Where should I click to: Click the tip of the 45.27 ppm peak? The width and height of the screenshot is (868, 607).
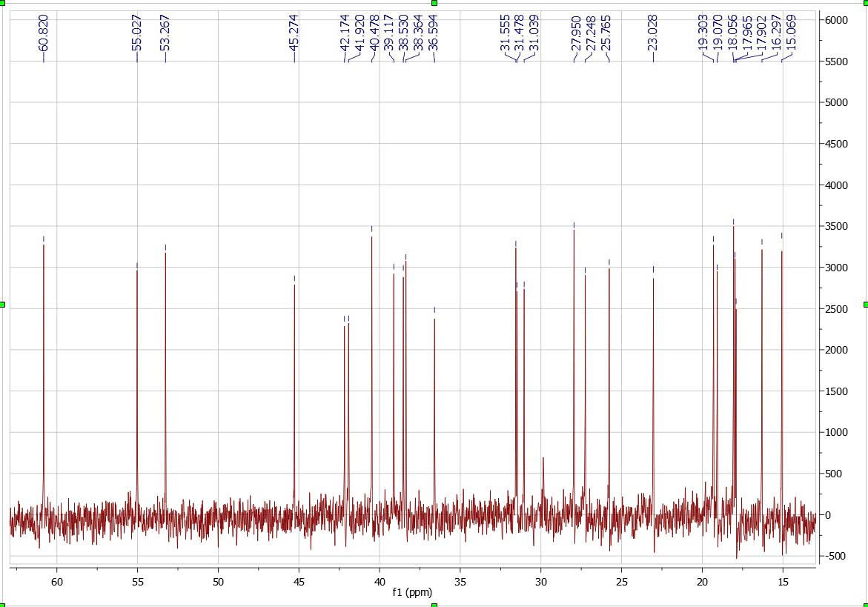[x=294, y=285]
